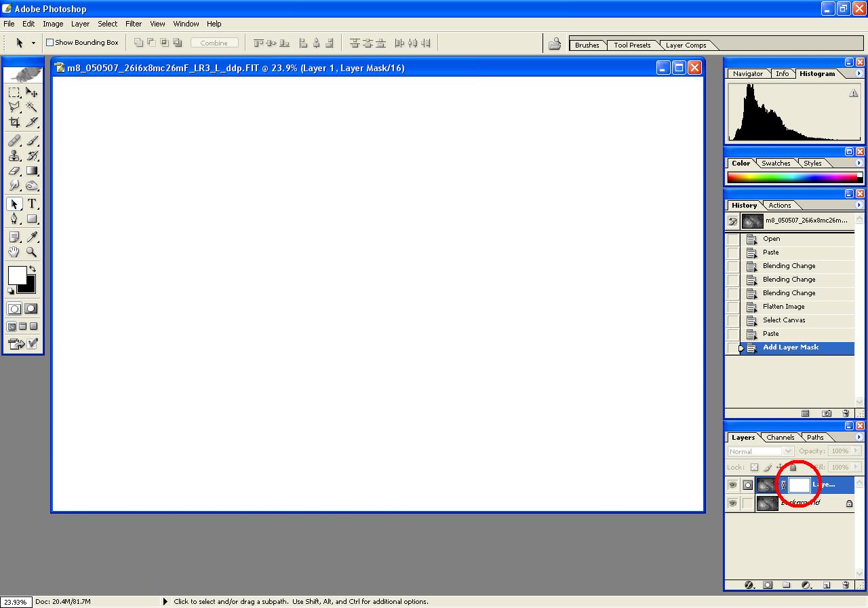Activate the Clone Stamp tool
This screenshot has width=868, height=608.
[14, 155]
